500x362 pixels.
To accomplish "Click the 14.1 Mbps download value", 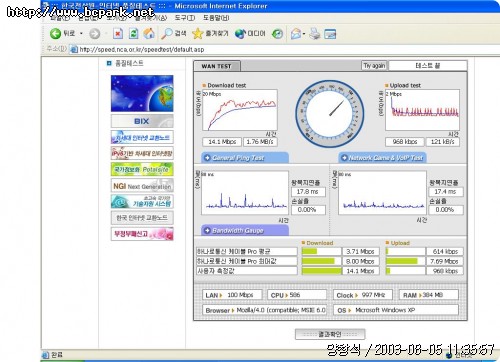I will (222, 142).
